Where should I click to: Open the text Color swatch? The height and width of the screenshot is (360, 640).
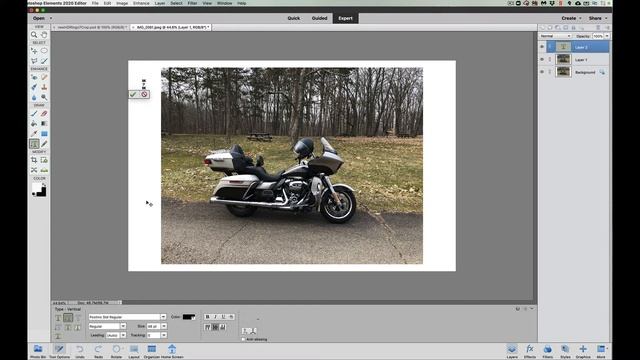pos(189,317)
